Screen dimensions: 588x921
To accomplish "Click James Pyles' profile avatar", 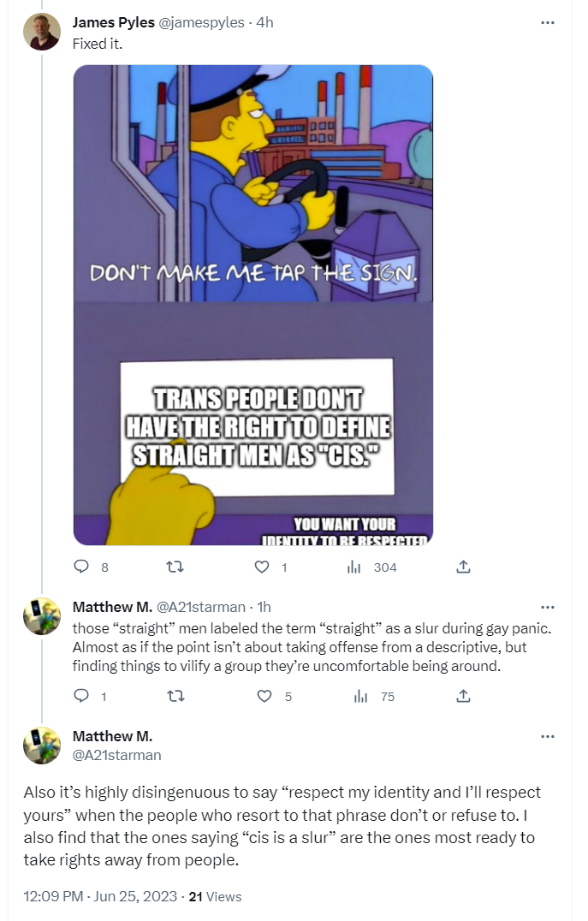I will [41, 32].
